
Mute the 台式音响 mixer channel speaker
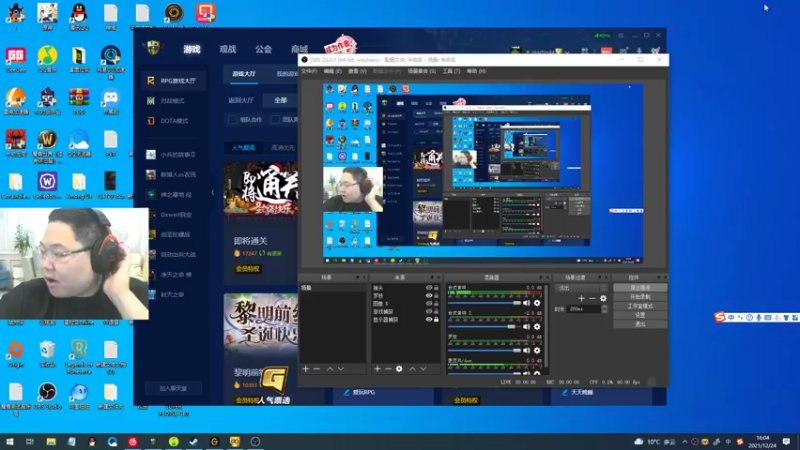click(527, 303)
